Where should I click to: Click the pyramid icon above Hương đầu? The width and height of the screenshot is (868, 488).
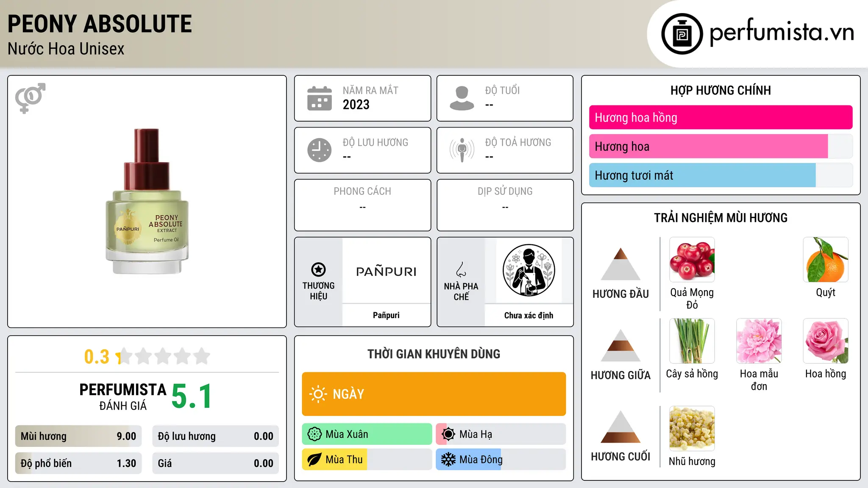(620, 264)
